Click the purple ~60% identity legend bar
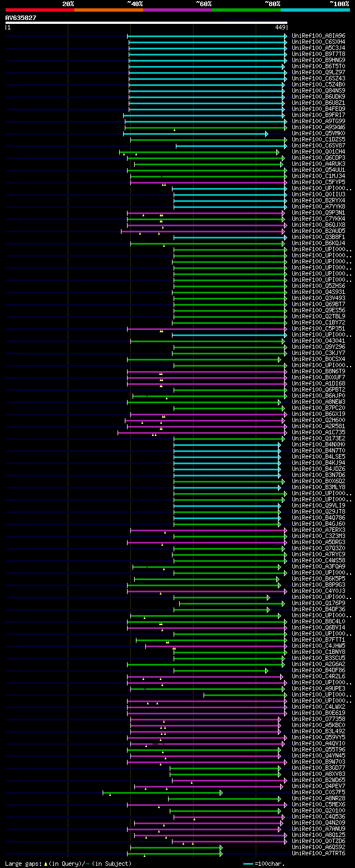This screenshot has height=868, width=355. point(177,10)
